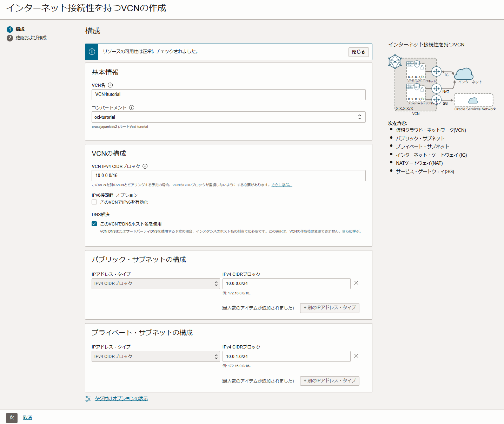Click the settings icon beside タグ付けオプションの表示
Viewport: 504px width, 424px height.
[88, 398]
